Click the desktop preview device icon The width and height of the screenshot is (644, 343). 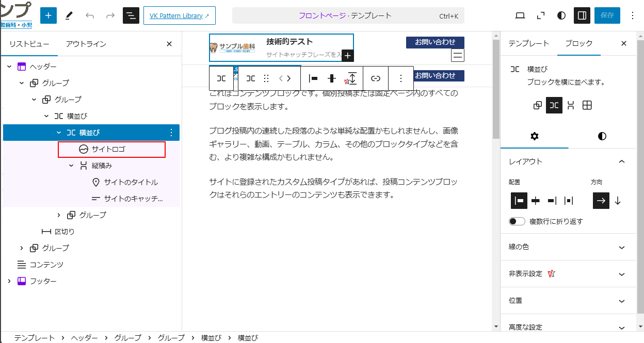click(520, 15)
